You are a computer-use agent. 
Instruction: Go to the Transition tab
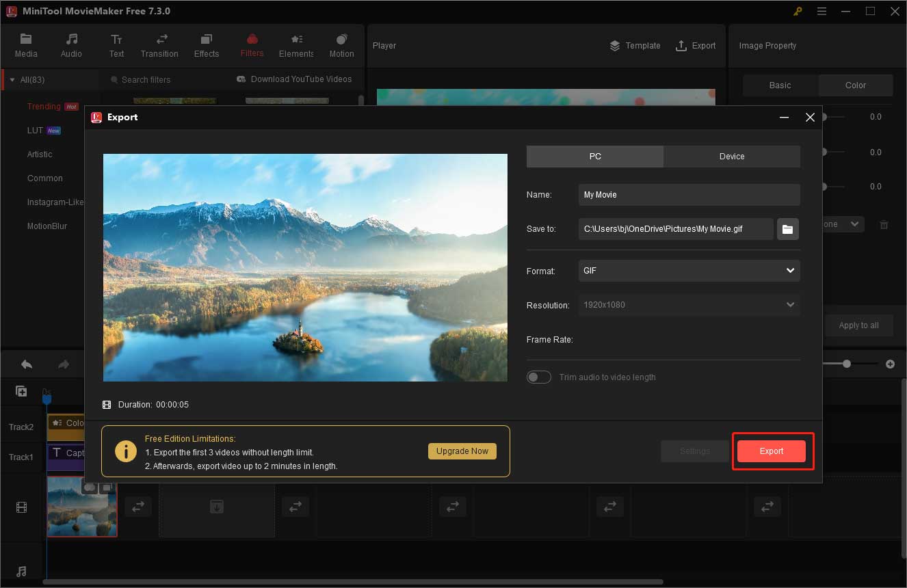click(x=159, y=45)
